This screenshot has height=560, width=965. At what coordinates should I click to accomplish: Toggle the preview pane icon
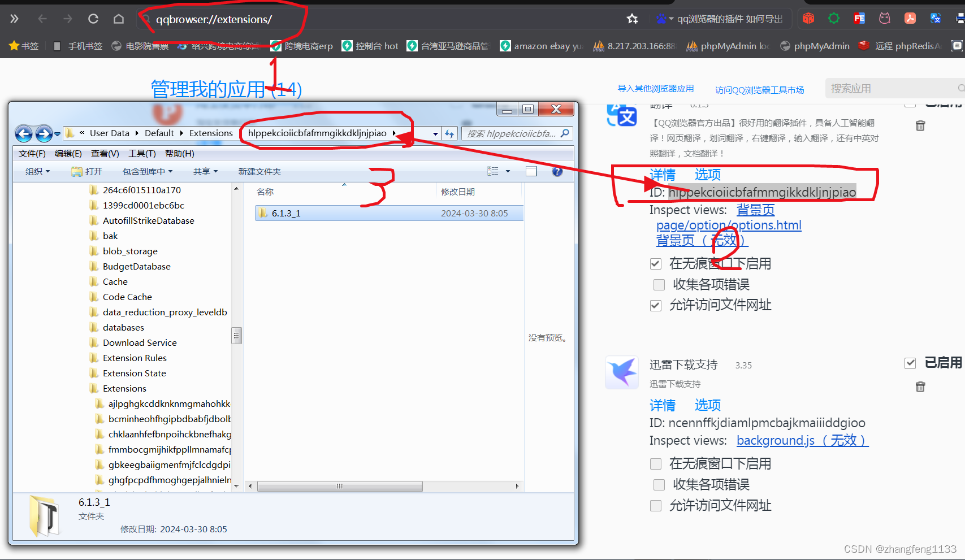(x=531, y=171)
